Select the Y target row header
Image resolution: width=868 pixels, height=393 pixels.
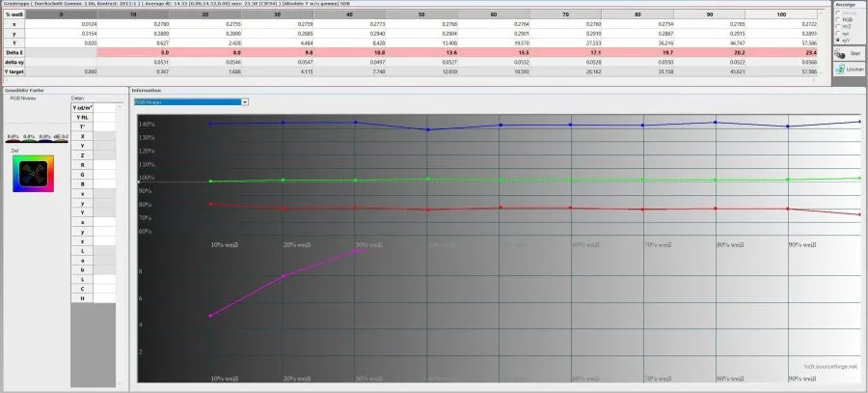coord(14,71)
